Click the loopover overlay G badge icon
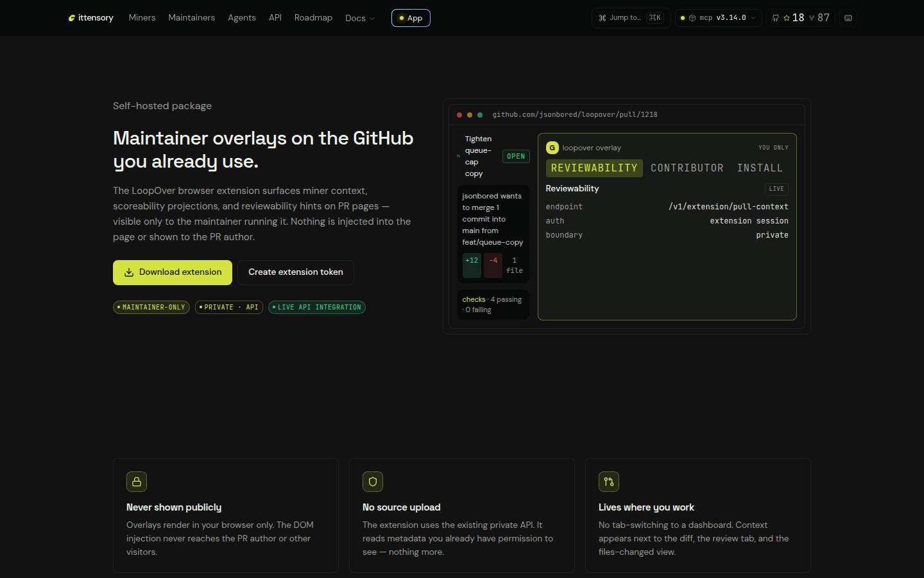 552,148
